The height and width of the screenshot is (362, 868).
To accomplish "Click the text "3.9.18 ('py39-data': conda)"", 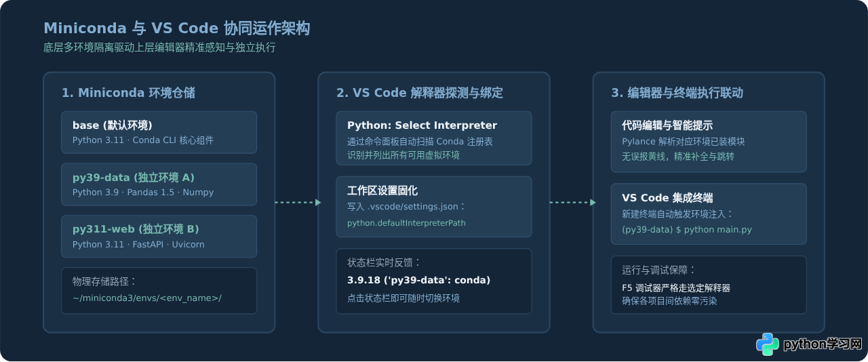I will tap(418, 280).
